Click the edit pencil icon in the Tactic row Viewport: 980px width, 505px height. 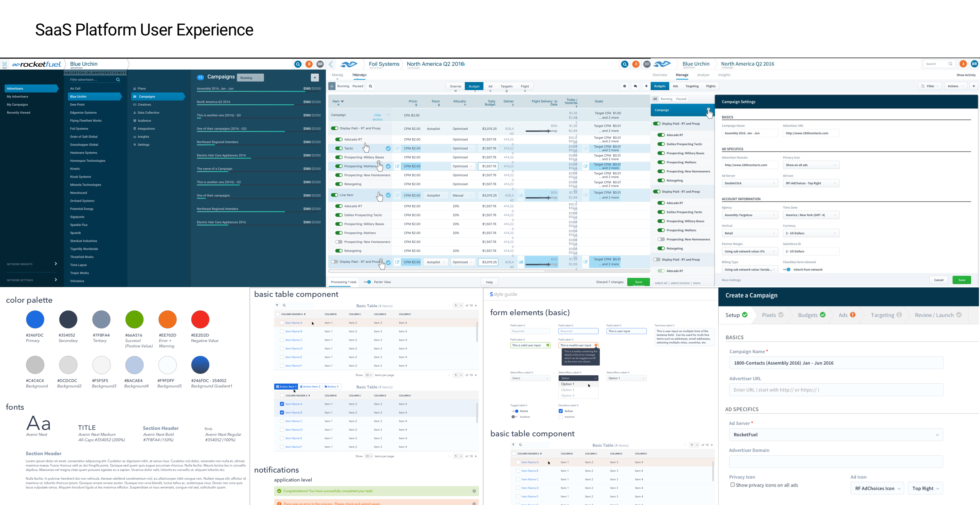pos(397,148)
